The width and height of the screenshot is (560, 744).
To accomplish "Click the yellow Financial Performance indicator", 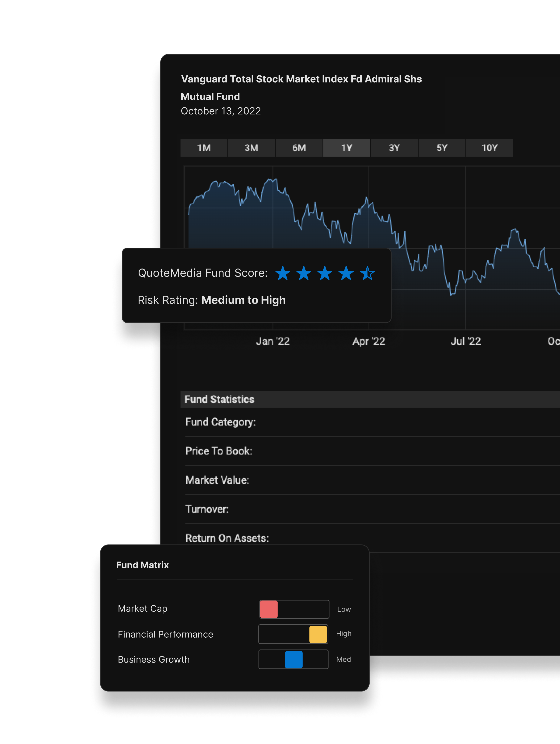I will point(318,634).
